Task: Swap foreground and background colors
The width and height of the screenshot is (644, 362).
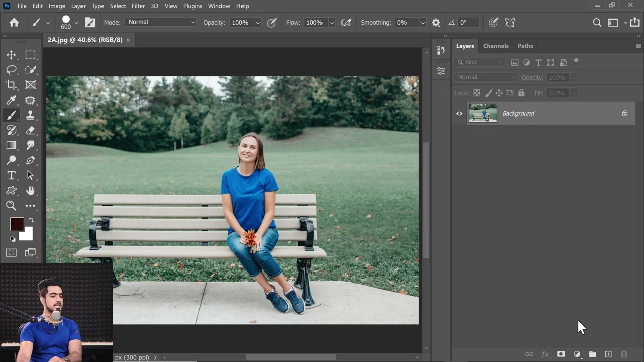Action: (32, 220)
